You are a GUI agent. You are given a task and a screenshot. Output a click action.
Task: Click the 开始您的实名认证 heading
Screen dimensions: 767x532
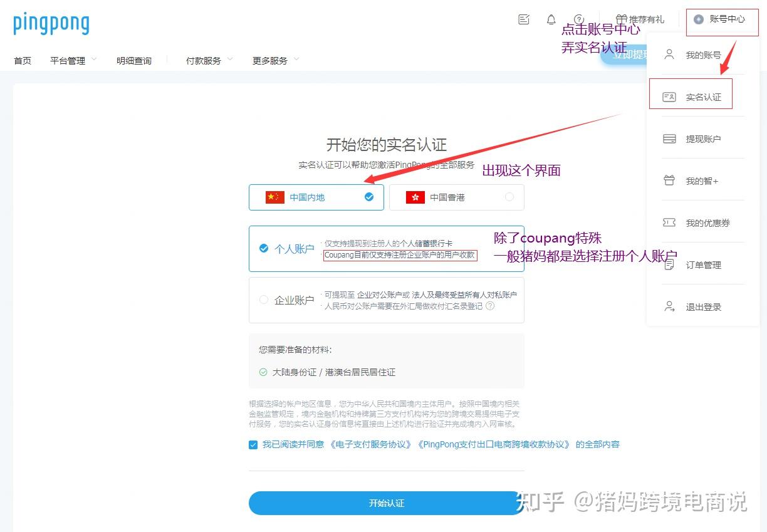pyautogui.click(x=387, y=145)
